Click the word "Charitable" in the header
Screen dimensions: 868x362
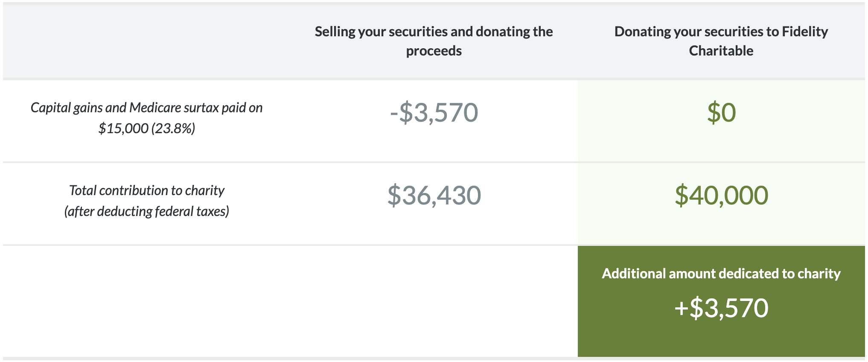point(721,51)
